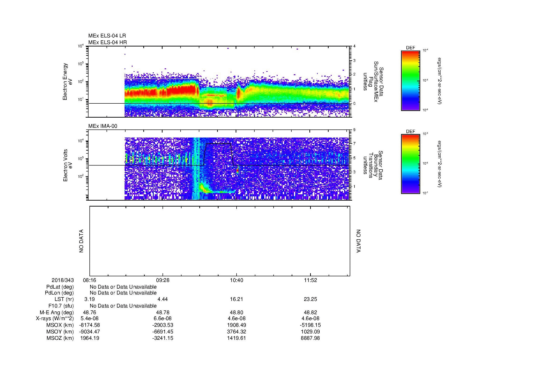
Task: Click the MEx ELS-04 HR label
Action: pos(107,42)
